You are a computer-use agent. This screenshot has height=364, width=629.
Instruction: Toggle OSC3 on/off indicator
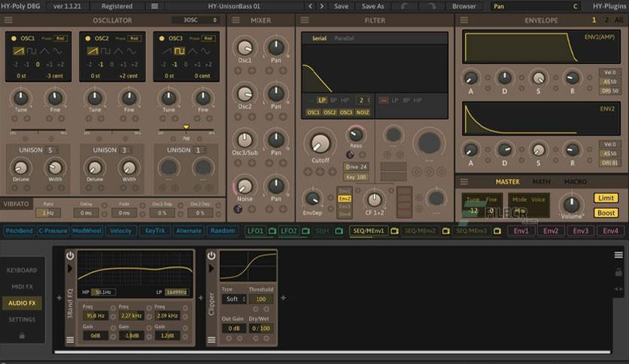pyautogui.click(x=162, y=38)
